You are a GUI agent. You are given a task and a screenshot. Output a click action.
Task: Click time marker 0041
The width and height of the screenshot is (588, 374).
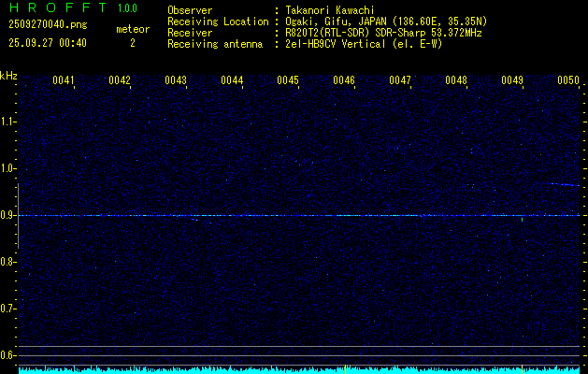click(x=64, y=80)
